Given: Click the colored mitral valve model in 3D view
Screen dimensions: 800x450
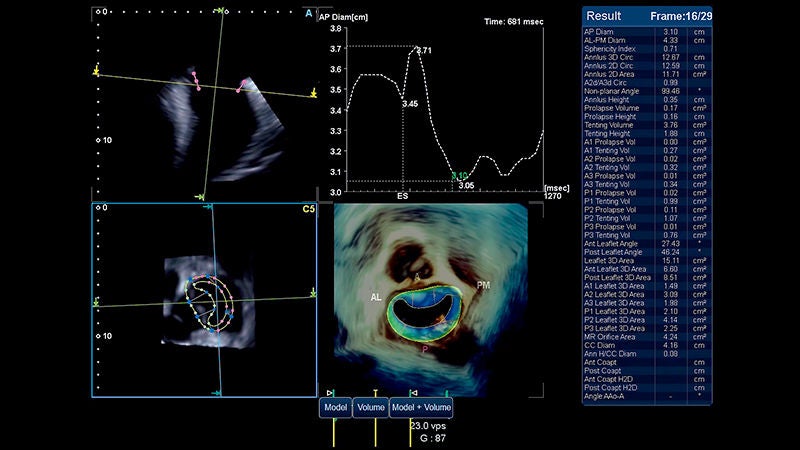Looking at the screenshot, I should point(424,313).
